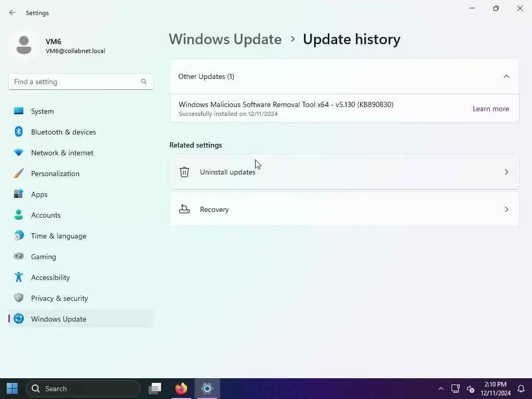Go back with the Settings back arrow
The height and width of the screenshot is (399, 532).
pos(12,12)
